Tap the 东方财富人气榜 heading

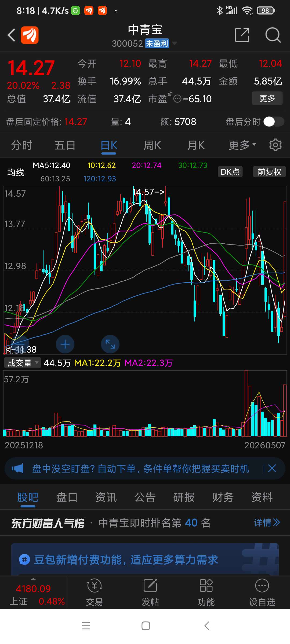(48, 523)
